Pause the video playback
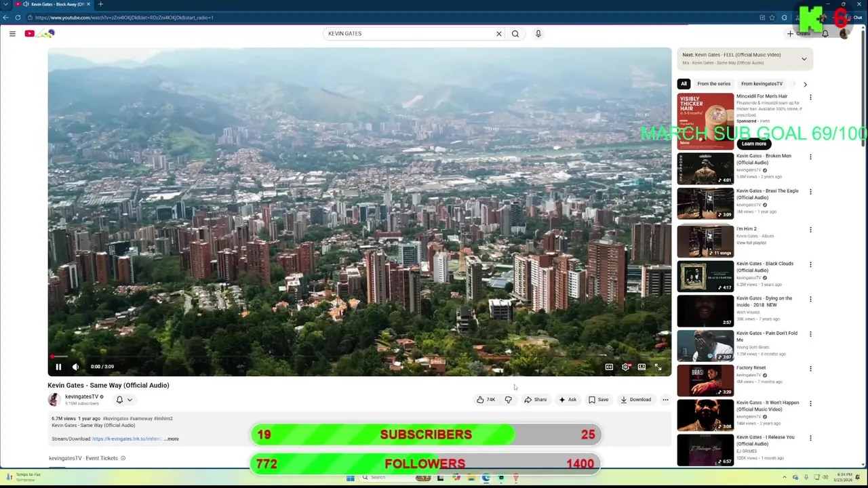The height and width of the screenshot is (488, 868). 58,367
